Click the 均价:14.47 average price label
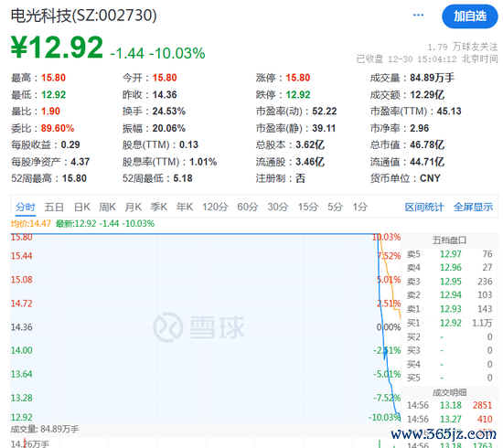Image resolution: width=503 pixels, height=448 pixels. tap(31, 223)
